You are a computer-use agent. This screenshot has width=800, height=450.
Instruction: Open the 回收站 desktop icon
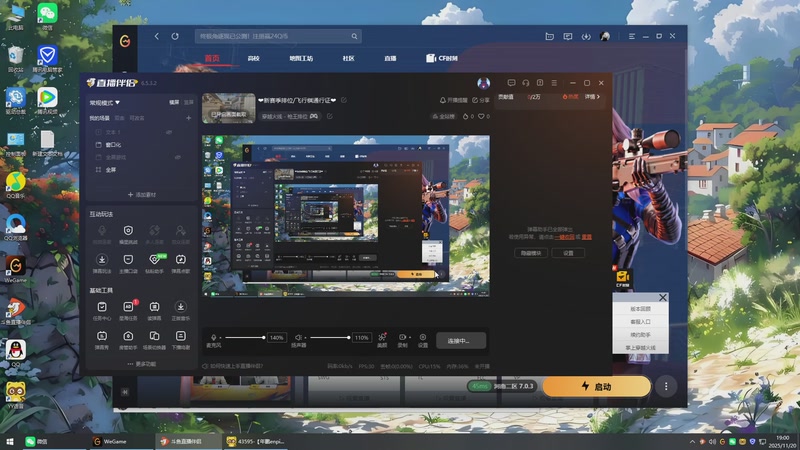[15, 59]
